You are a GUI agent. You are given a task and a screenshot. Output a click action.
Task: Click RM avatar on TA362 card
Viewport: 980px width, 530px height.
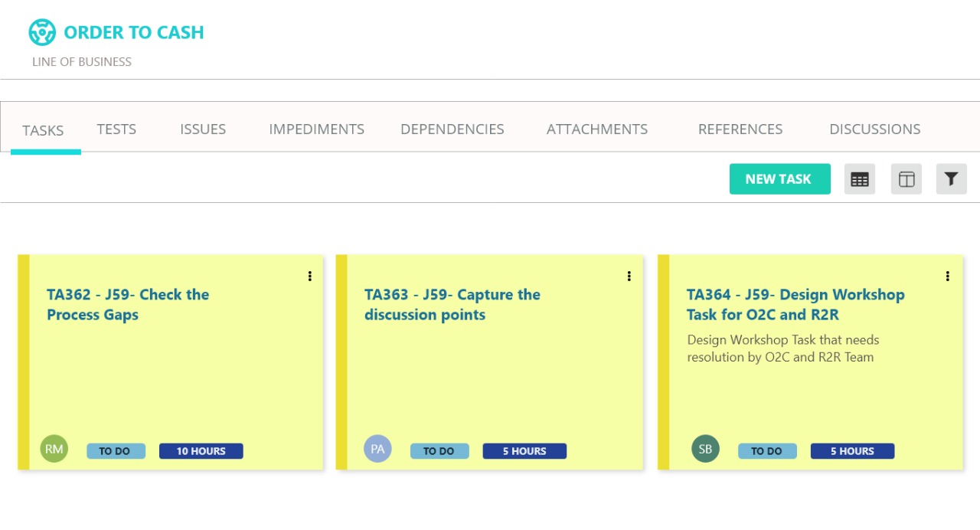(54, 449)
